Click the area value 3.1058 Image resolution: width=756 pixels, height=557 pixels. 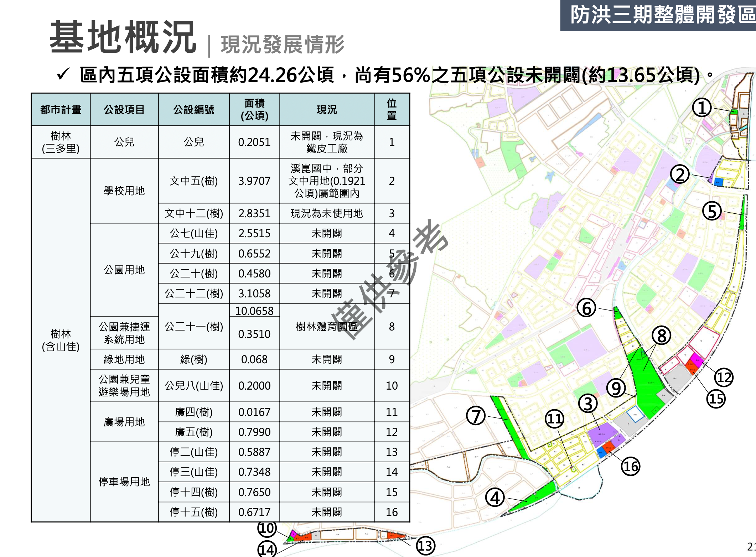coord(254,293)
